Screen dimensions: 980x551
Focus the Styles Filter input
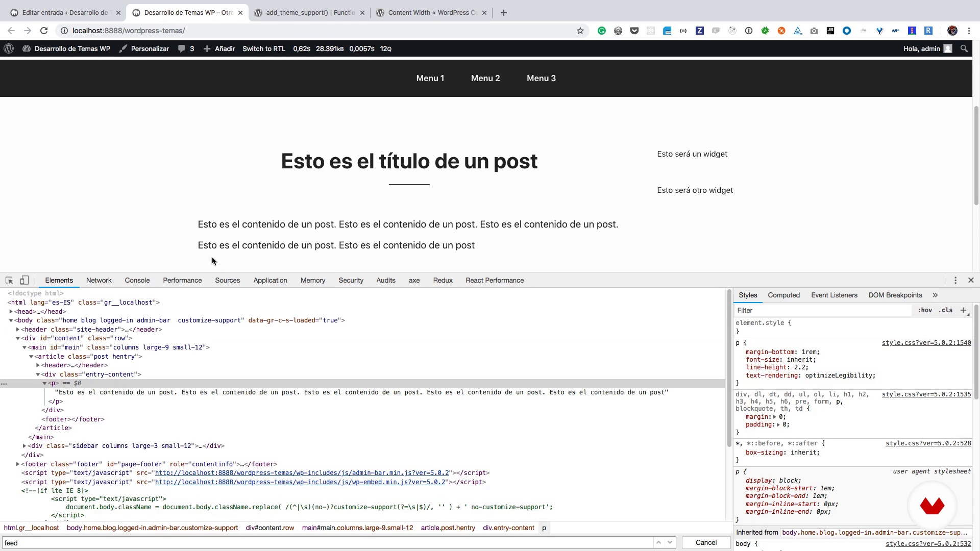coord(823,310)
